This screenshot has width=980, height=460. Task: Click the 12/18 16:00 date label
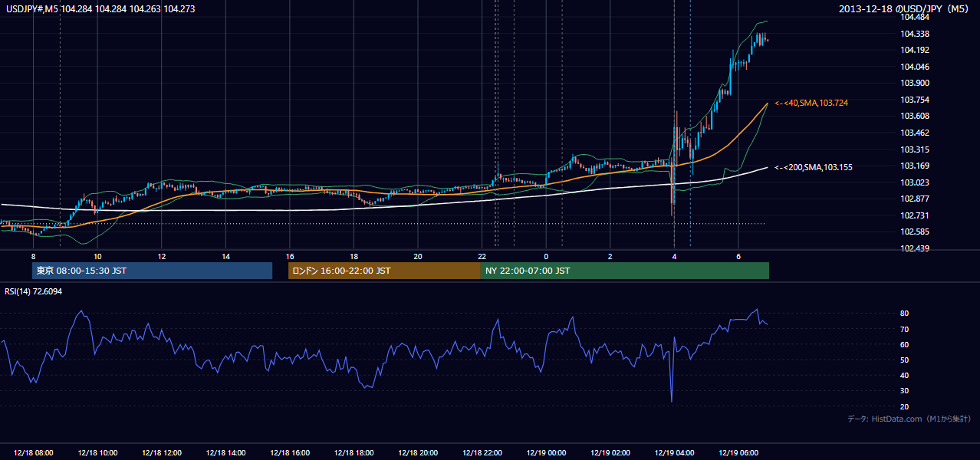[289, 453]
